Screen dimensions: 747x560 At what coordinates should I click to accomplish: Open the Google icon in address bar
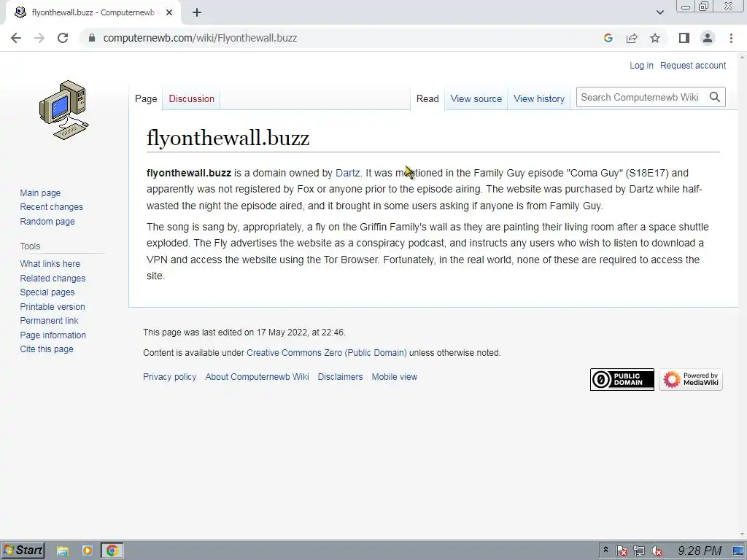coord(608,38)
